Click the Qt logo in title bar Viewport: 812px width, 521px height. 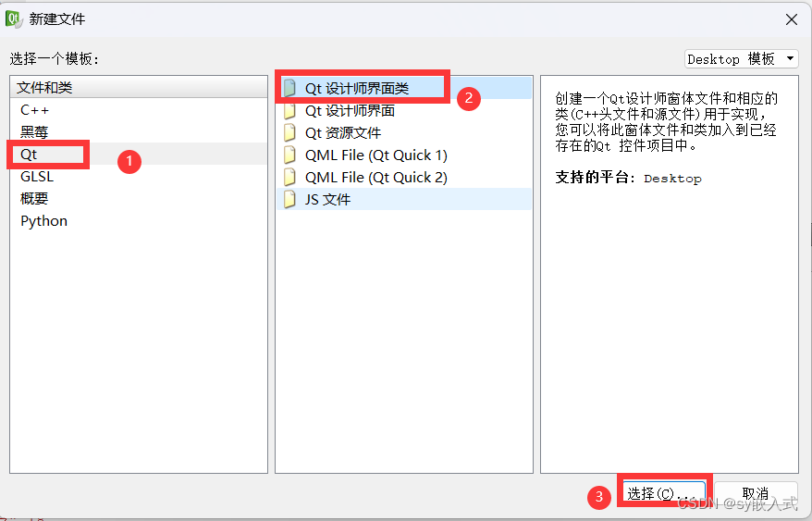(x=13, y=19)
